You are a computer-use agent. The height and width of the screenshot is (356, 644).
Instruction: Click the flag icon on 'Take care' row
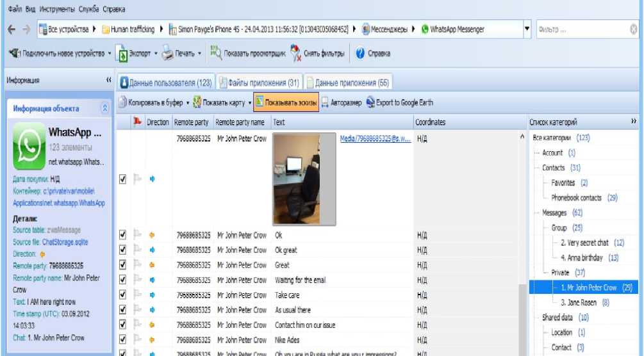point(138,295)
